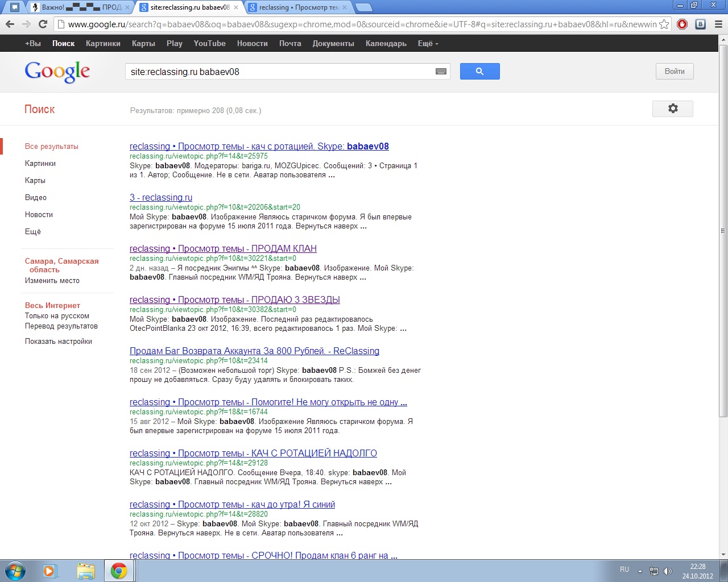Expand the Ещё dropdown in the top bar
Screen dimensions: 728x582
tap(428, 44)
